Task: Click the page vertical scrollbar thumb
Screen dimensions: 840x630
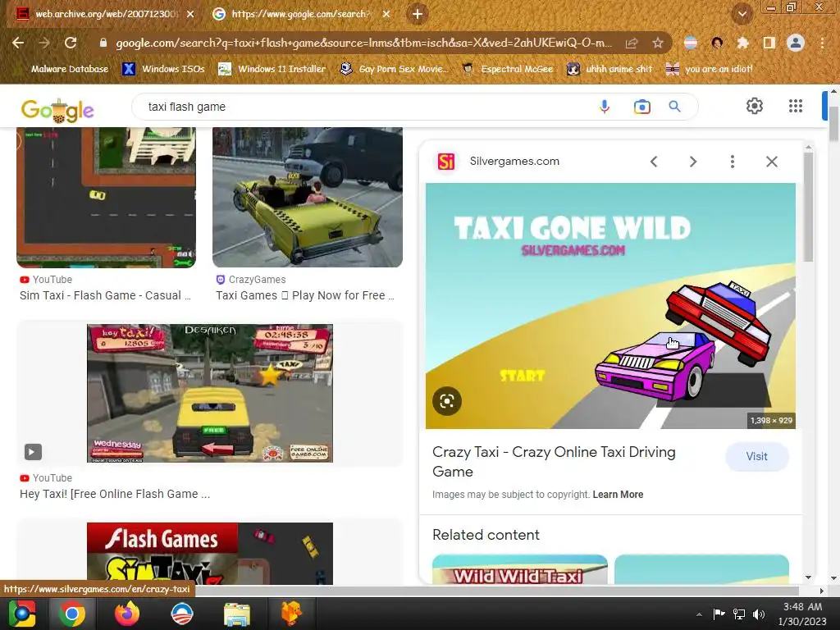Action: click(x=833, y=125)
